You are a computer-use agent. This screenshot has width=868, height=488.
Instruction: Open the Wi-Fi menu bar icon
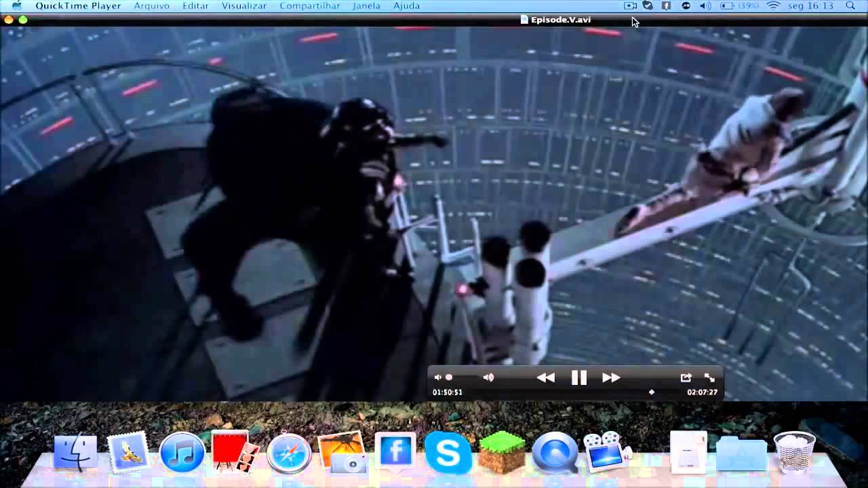(x=773, y=5)
